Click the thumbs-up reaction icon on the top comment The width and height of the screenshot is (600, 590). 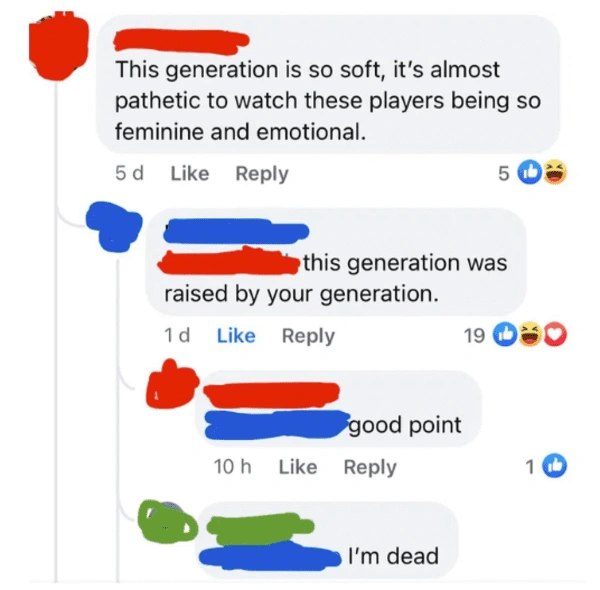(530, 172)
